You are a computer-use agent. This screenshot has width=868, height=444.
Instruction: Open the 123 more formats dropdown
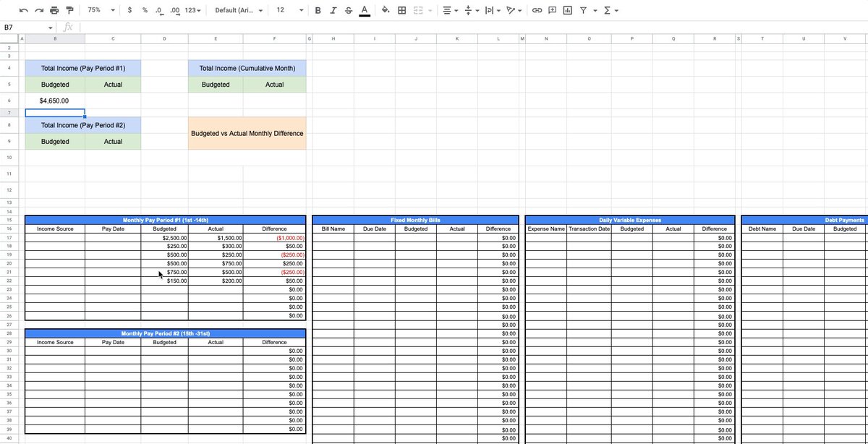pyautogui.click(x=193, y=10)
